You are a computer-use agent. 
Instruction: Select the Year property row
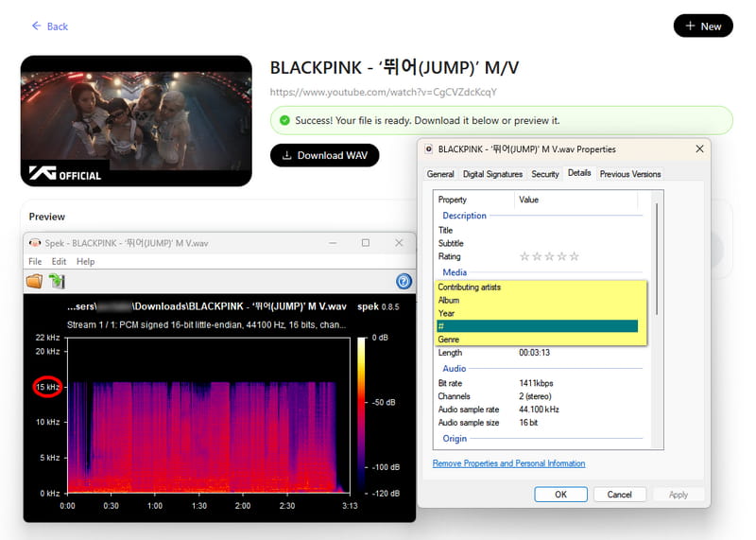(540, 313)
